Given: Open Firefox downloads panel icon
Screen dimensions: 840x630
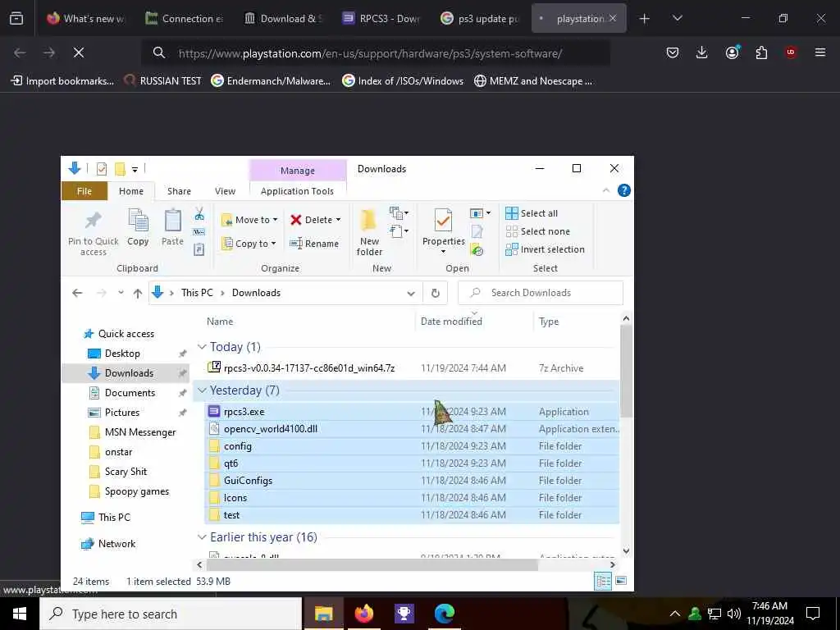Looking at the screenshot, I should click(x=702, y=52).
